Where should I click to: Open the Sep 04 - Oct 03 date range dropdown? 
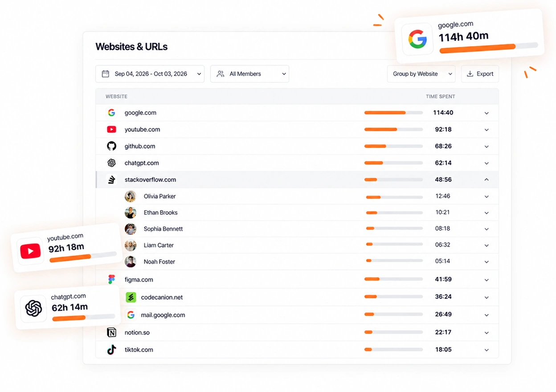coord(150,74)
